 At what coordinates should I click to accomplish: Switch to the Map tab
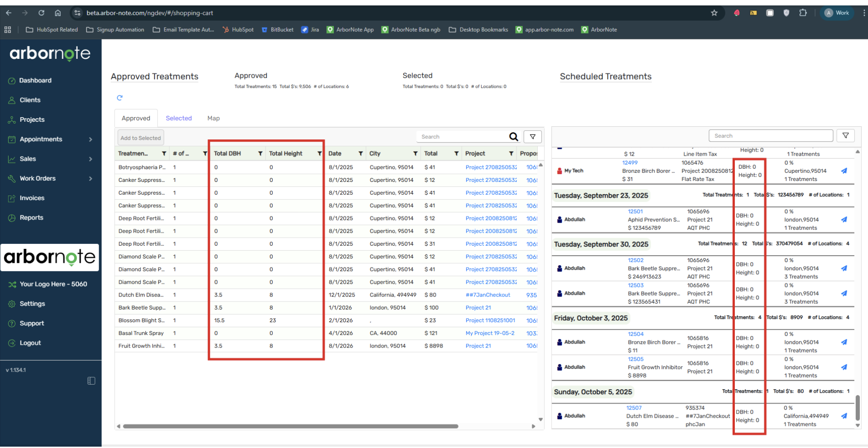(x=213, y=119)
